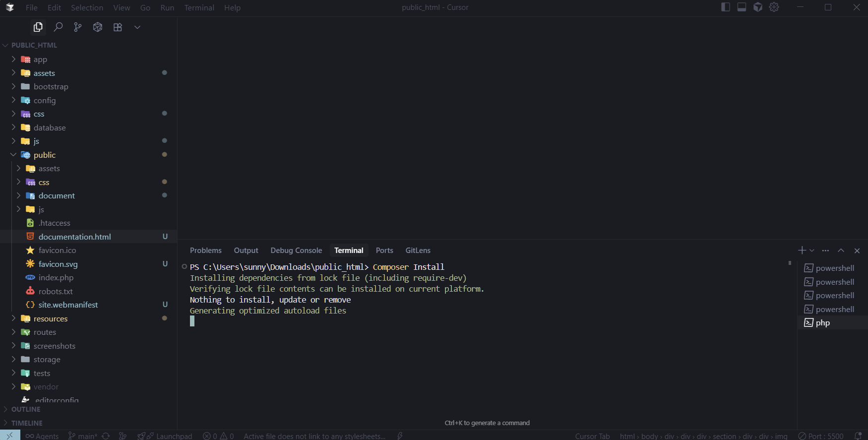This screenshot has height=440, width=868.
Task: Switch to the GitLens tab
Action: tap(418, 251)
